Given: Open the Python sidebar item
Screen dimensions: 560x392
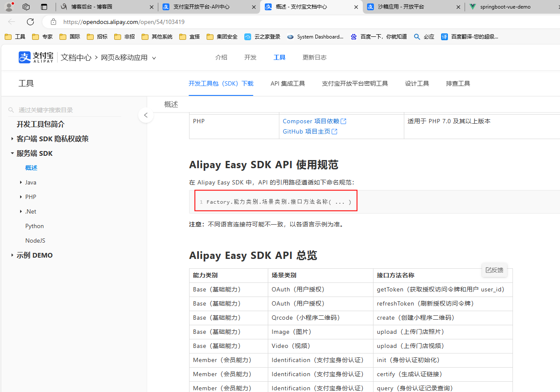Looking at the screenshot, I should click(x=35, y=226).
